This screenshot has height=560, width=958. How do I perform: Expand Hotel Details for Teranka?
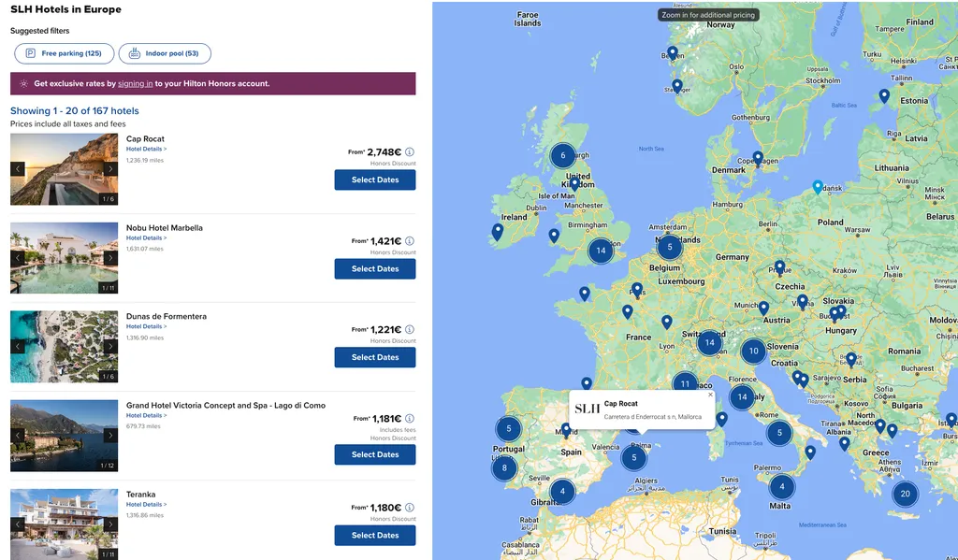point(146,505)
